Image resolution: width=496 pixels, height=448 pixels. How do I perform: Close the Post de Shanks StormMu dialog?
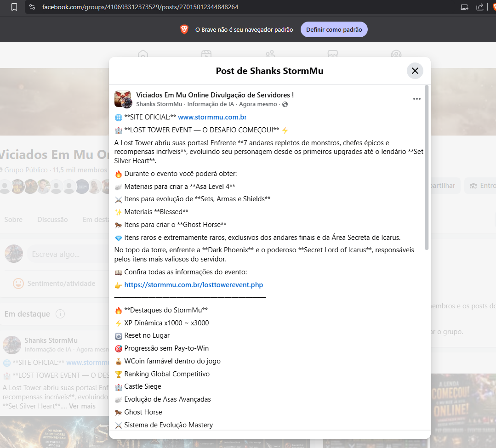(x=415, y=71)
